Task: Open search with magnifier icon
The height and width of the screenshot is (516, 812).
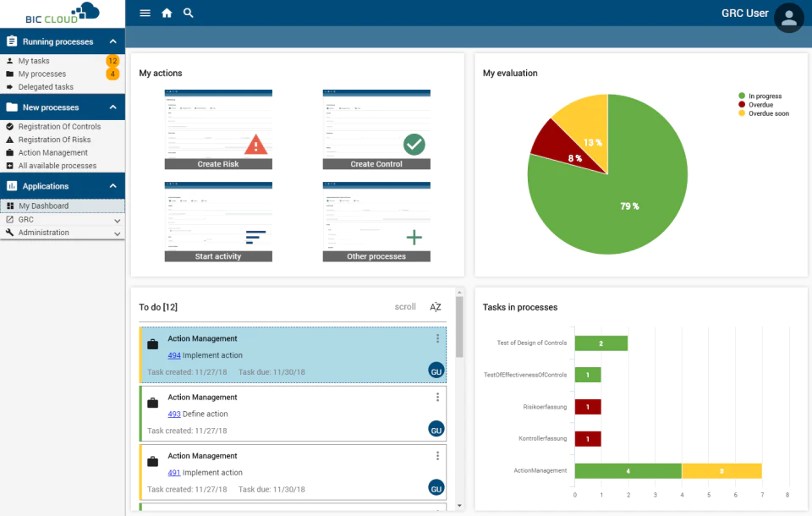Action: point(189,13)
